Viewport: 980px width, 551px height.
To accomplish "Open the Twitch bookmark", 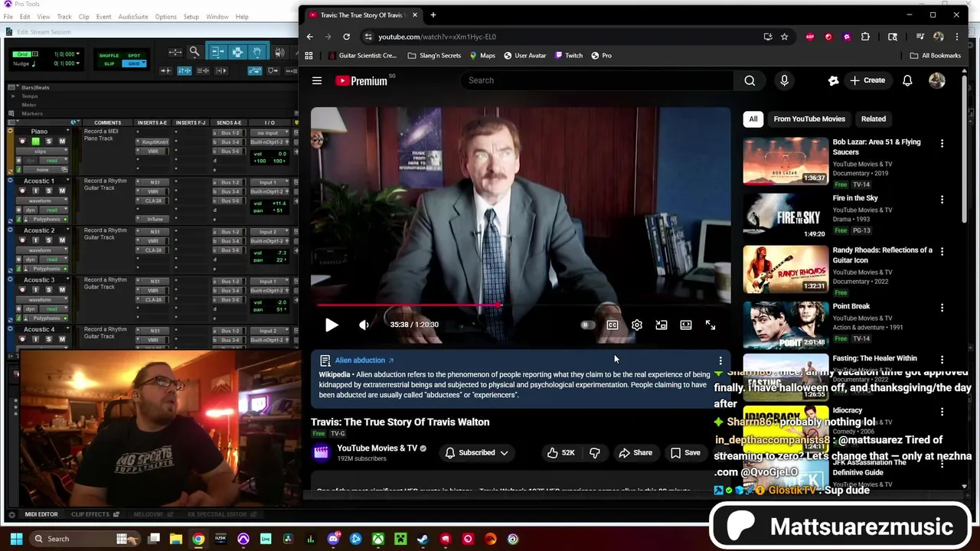I will pyautogui.click(x=569, y=55).
